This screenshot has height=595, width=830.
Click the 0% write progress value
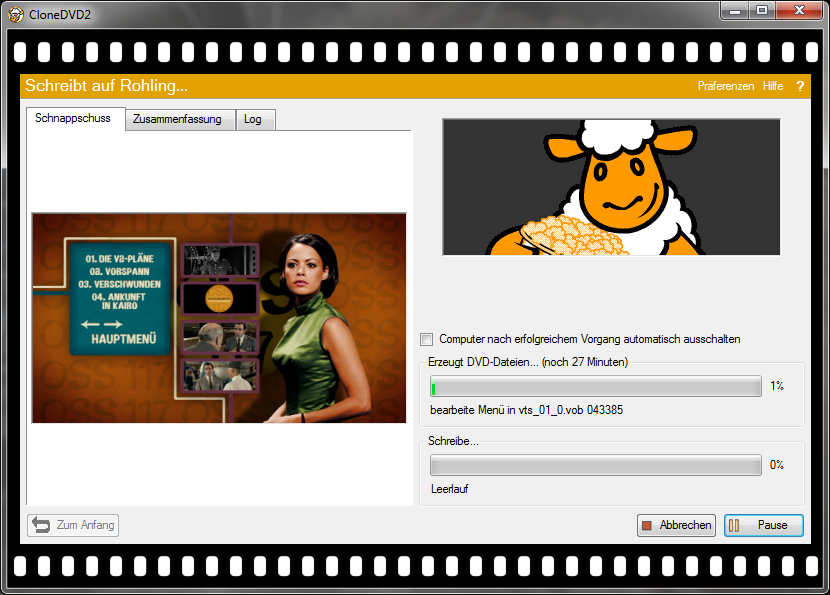coord(777,465)
